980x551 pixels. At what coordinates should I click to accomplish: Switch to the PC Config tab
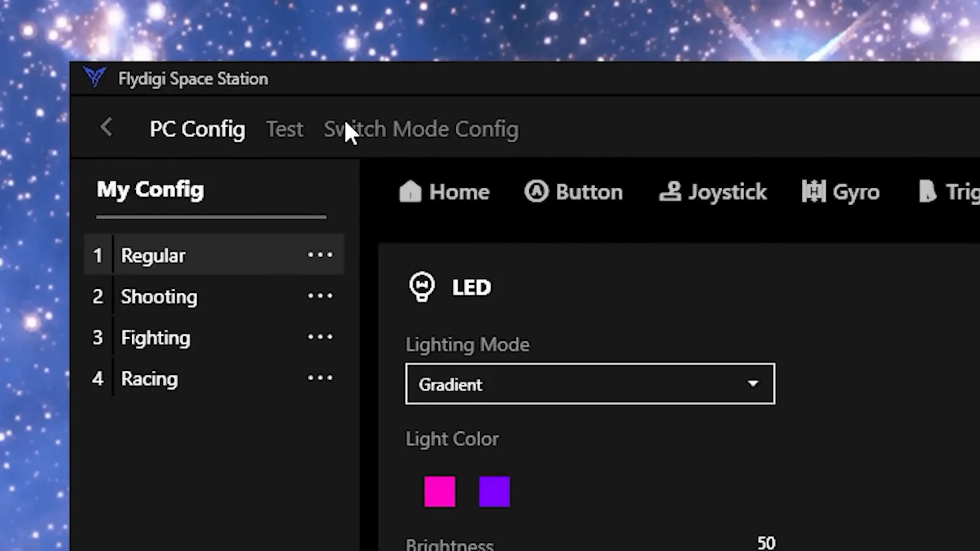197,129
